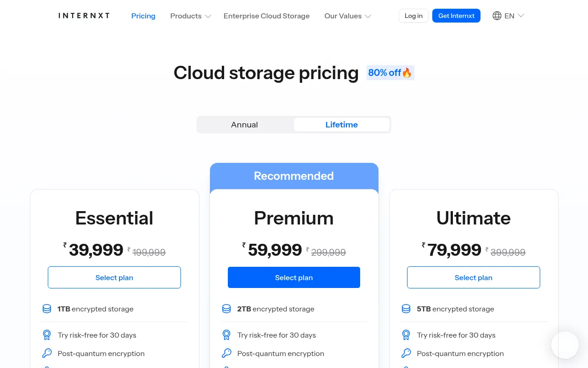Image resolution: width=588 pixels, height=368 pixels.
Task: Select plan for Ultimate tier
Action: (x=474, y=277)
